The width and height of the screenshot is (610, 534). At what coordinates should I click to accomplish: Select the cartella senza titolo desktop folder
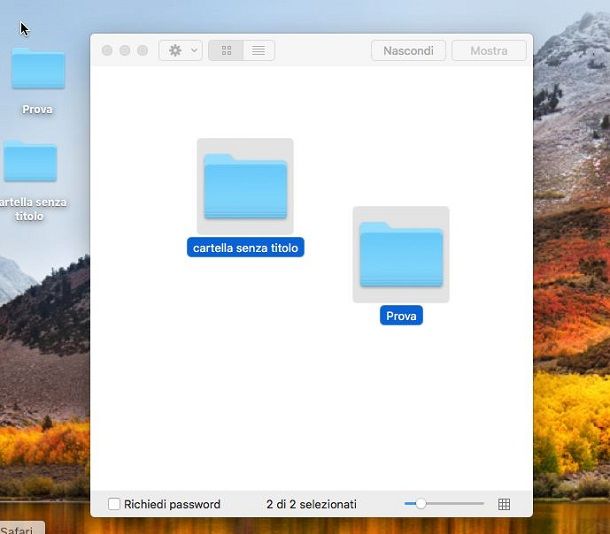(30, 162)
